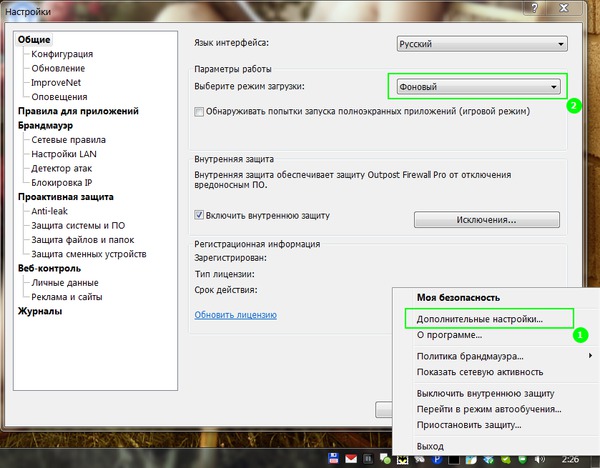Open the load mode dropdown showing Фоновый
Viewport: 600px width, 468px height.
click(x=478, y=87)
